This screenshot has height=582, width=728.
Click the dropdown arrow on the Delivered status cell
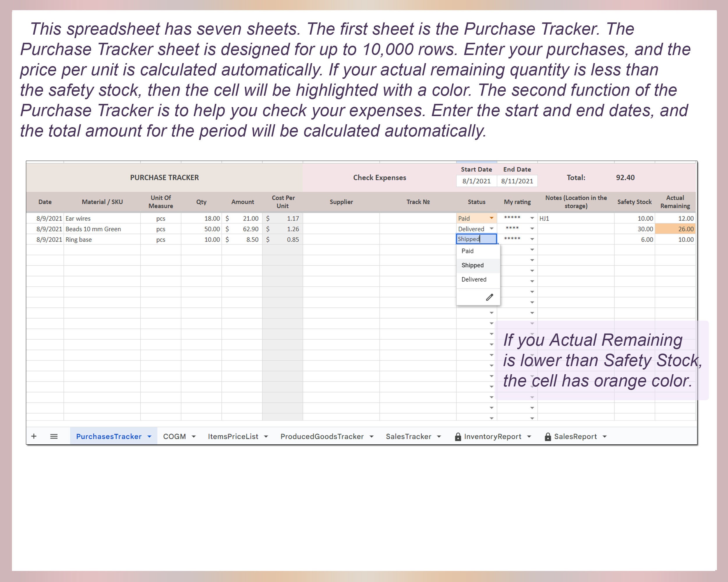click(x=492, y=229)
